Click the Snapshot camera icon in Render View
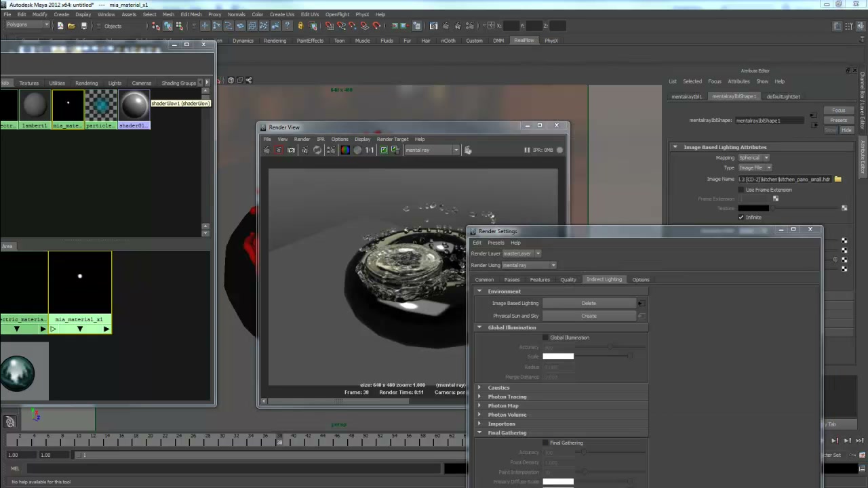Image resolution: width=868 pixels, height=488 pixels. 291,150
